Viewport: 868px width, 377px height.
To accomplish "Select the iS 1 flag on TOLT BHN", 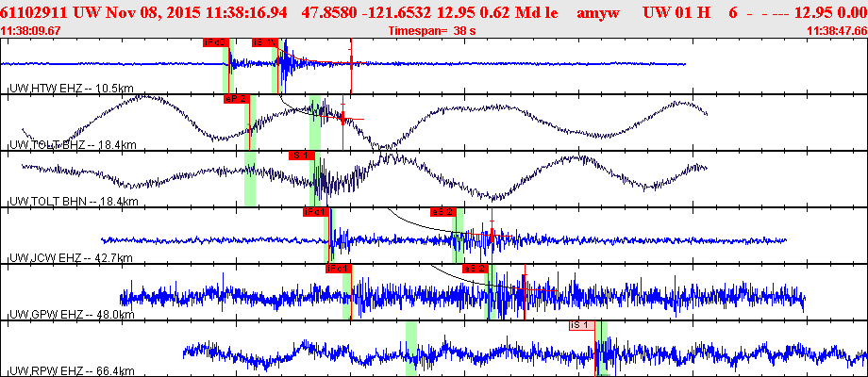I will click(x=300, y=155).
